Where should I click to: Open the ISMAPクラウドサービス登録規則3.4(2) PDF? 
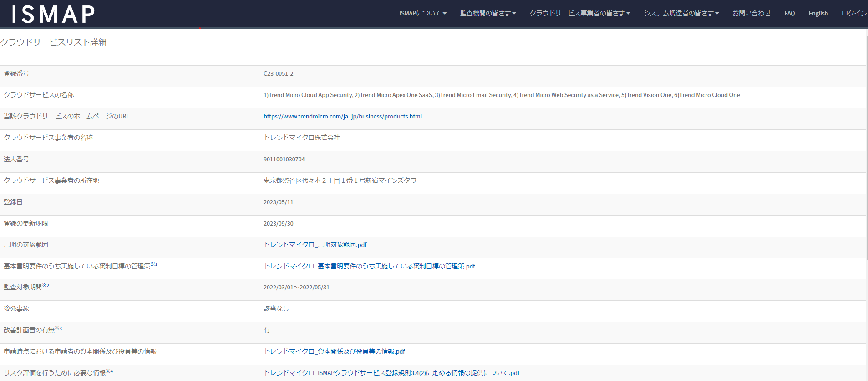391,373
